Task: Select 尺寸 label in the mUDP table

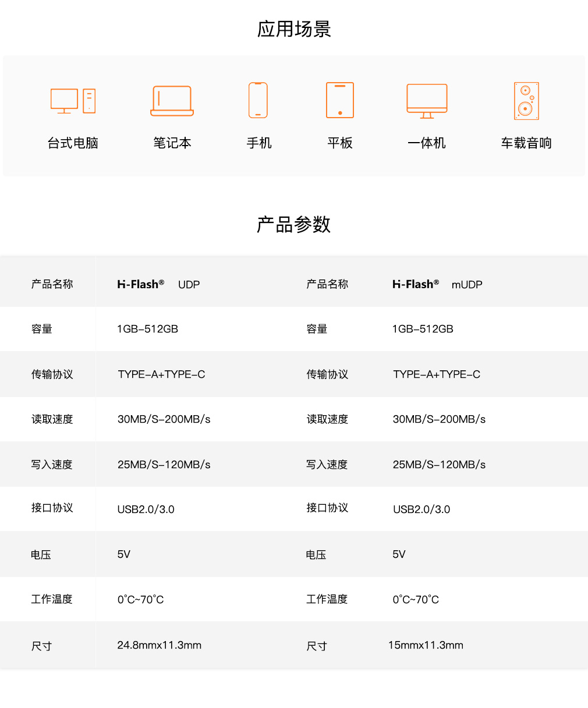Action: click(317, 646)
